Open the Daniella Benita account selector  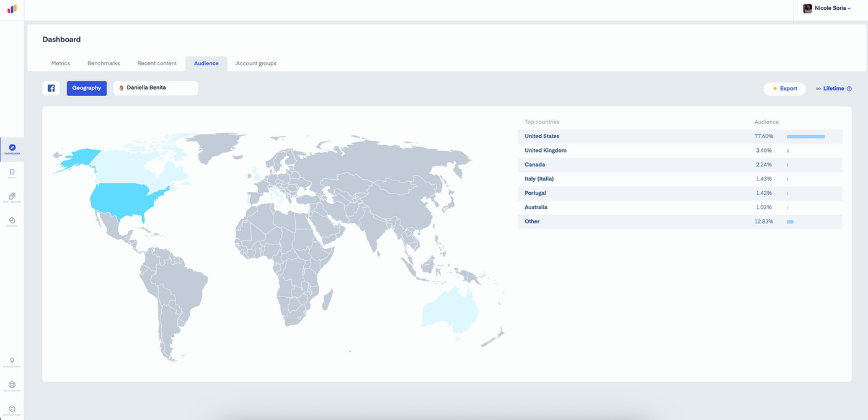click(x=156, y=88)
